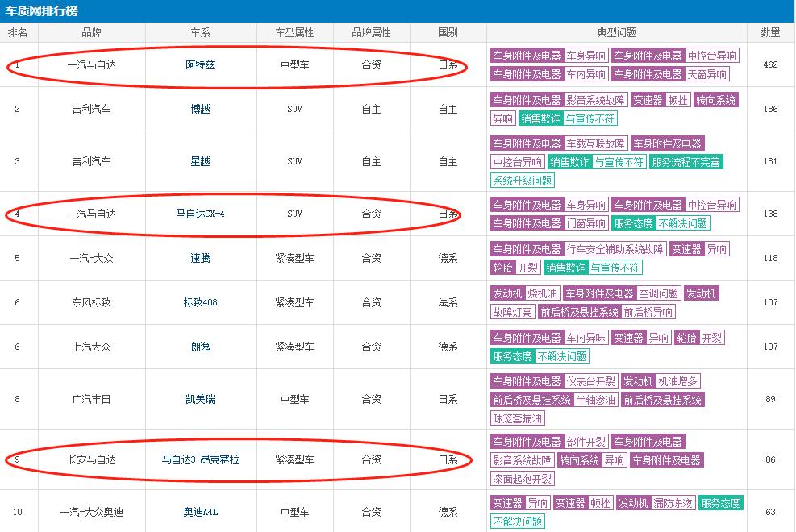
Task: Open the 马自达3 昂克赛拉 model link
Action: coord(200,460)
